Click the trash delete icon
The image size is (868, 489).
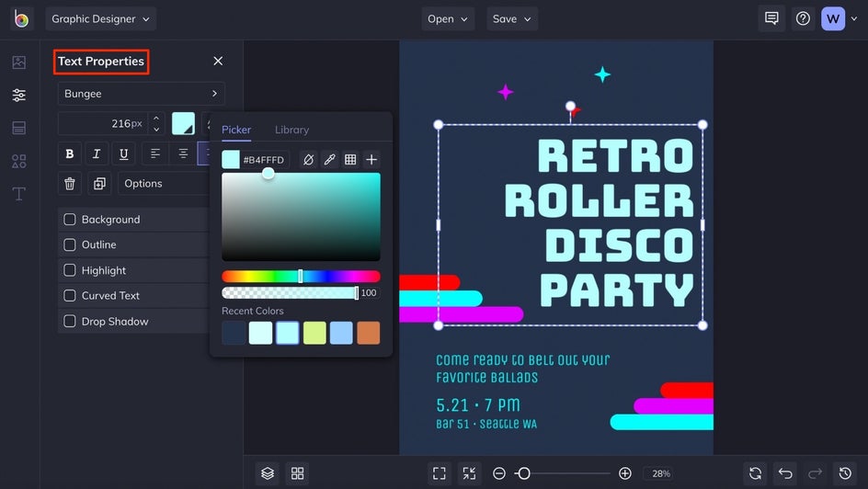coord(70,184)
